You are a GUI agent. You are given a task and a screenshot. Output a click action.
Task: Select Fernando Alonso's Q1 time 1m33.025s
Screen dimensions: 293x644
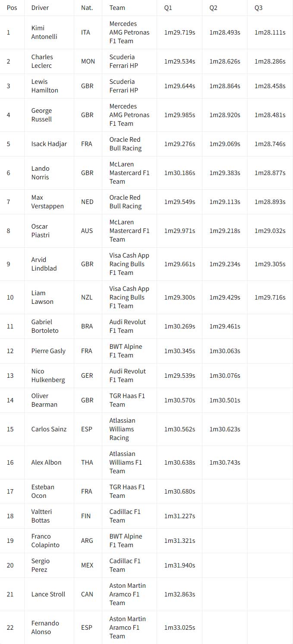tap(180, 628)
